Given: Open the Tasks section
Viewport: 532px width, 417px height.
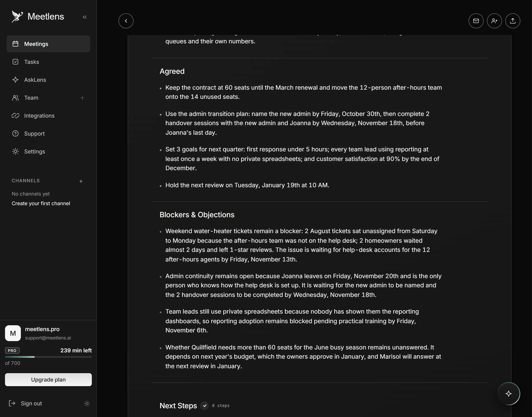Looking at the screenshot, I should [x=48, y=62].
